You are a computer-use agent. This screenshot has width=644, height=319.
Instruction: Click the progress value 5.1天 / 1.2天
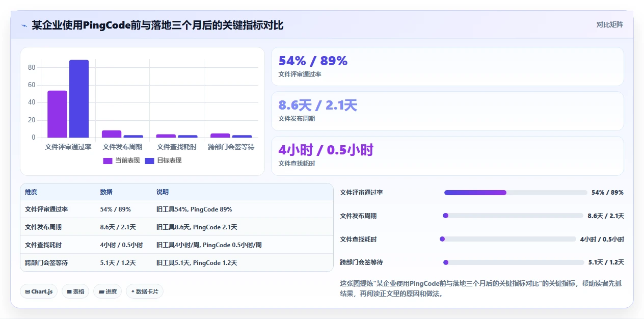tap(606, 262)
